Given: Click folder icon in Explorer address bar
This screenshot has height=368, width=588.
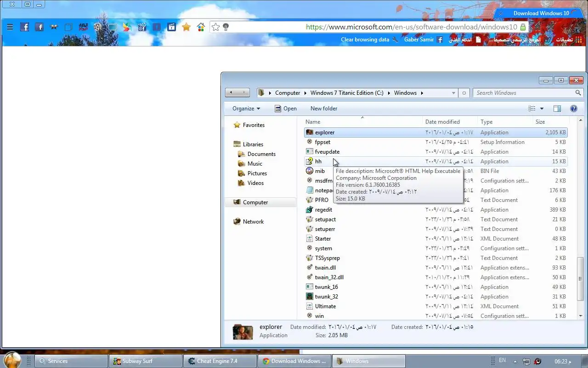Looking at the screenshot, I should 261,93.
